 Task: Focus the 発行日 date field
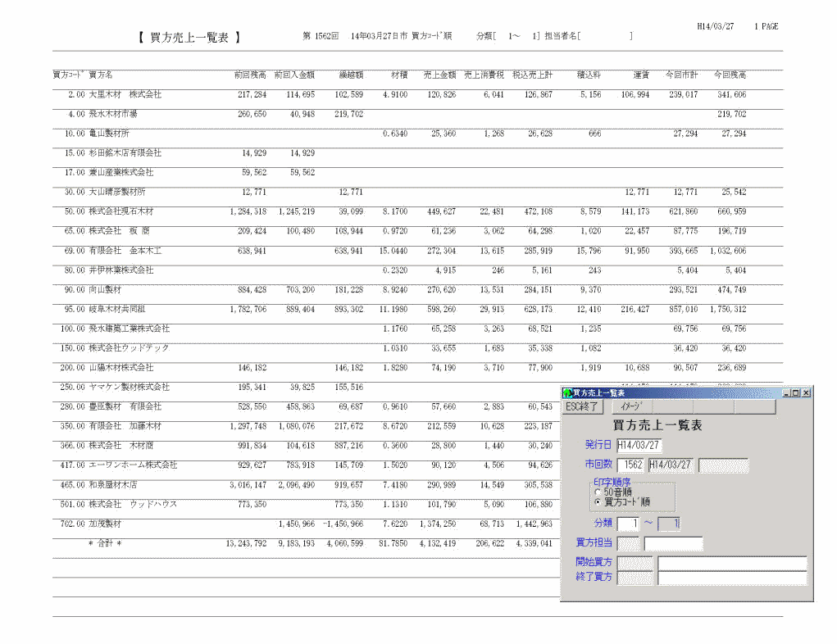click(x=639, y=445)
